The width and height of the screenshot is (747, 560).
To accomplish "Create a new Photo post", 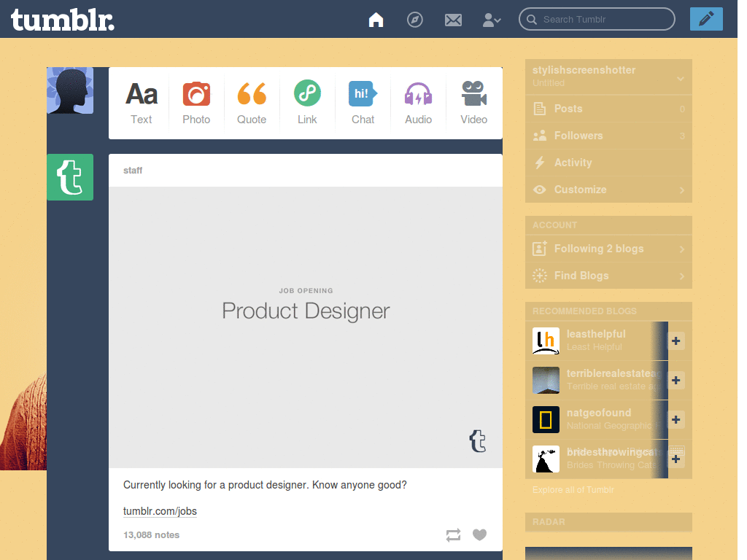I will (196, 103).
